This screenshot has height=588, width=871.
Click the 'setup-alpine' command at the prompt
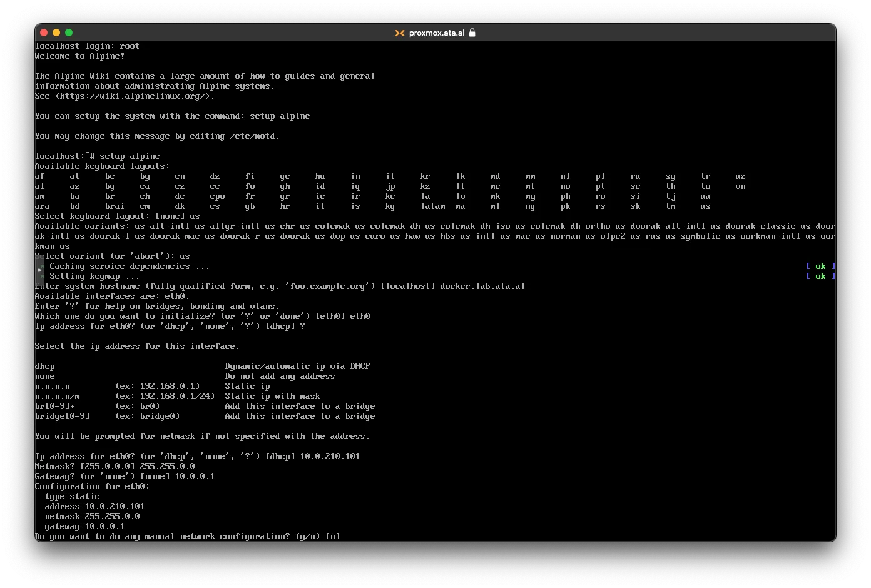point(130,156)
